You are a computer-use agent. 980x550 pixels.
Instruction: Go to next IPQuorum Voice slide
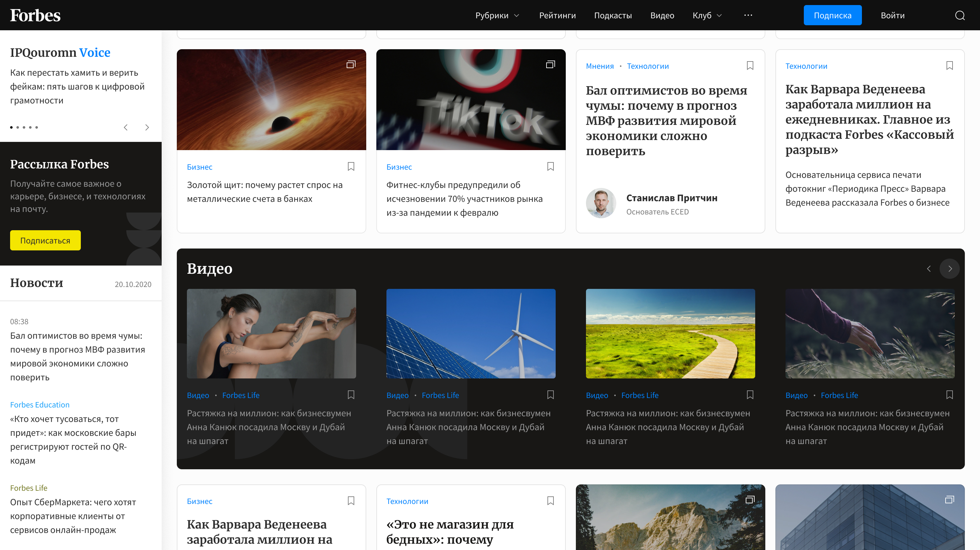click(147, 127)
